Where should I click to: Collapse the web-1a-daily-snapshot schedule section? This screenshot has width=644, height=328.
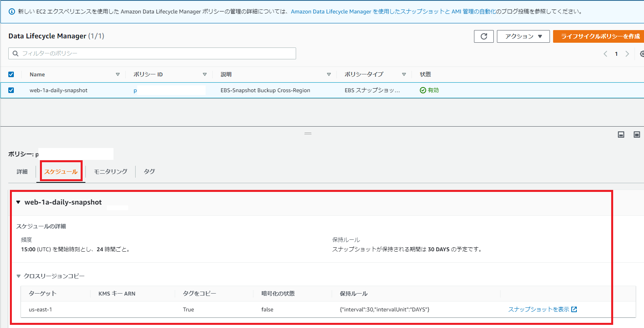pyautogui.click(x=18, y=202)
